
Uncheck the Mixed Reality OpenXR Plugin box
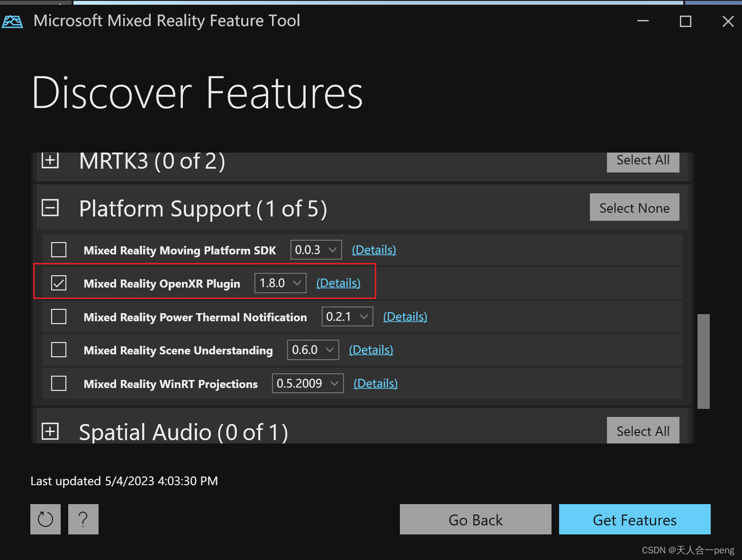tap(59, 283)
